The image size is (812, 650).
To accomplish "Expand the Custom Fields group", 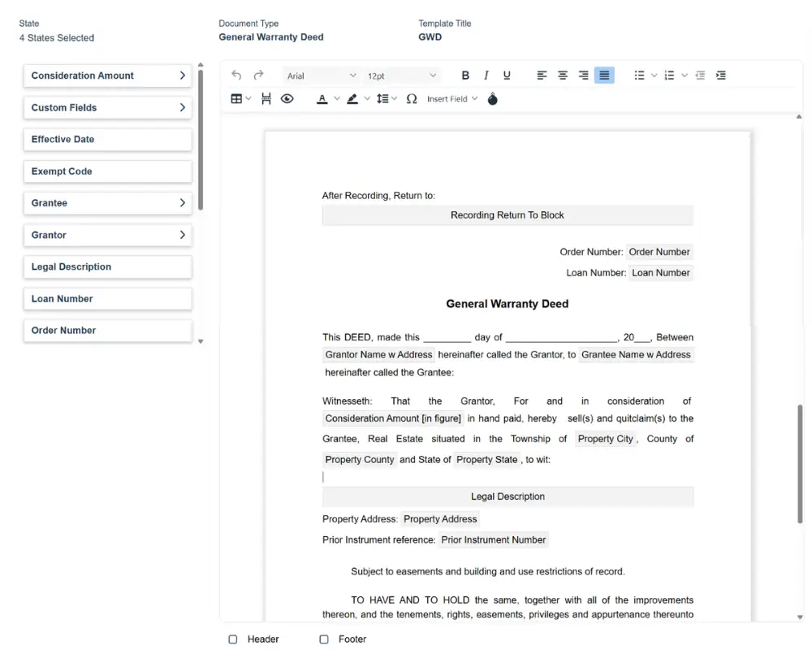I will pyautogui.click(x=108, y=107).
